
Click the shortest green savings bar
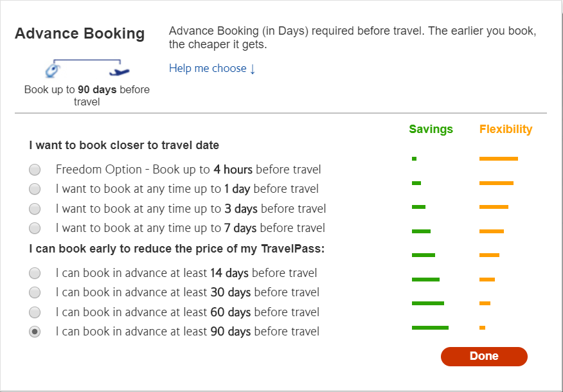[415, 158]
